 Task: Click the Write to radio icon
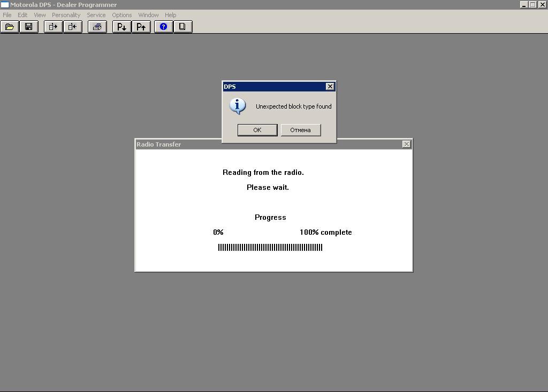[x=73, y=27]
